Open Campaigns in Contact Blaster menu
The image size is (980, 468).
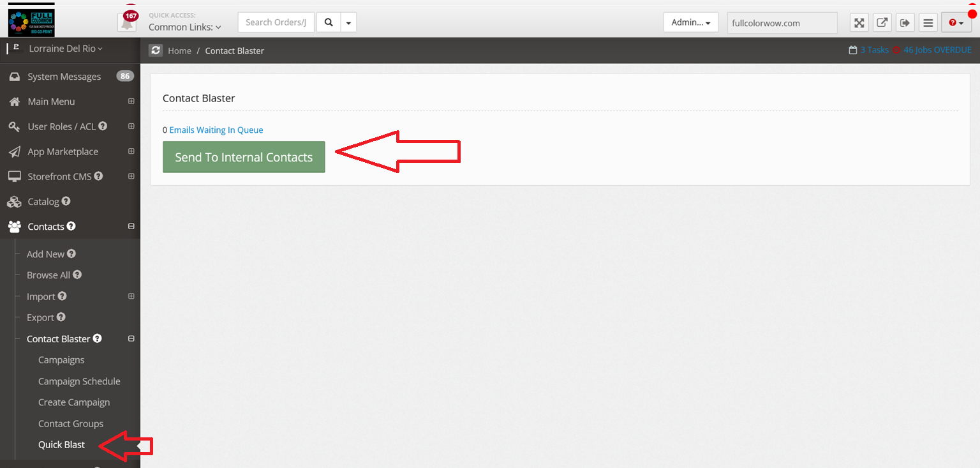pyautogui.click(x=61, y=360)
